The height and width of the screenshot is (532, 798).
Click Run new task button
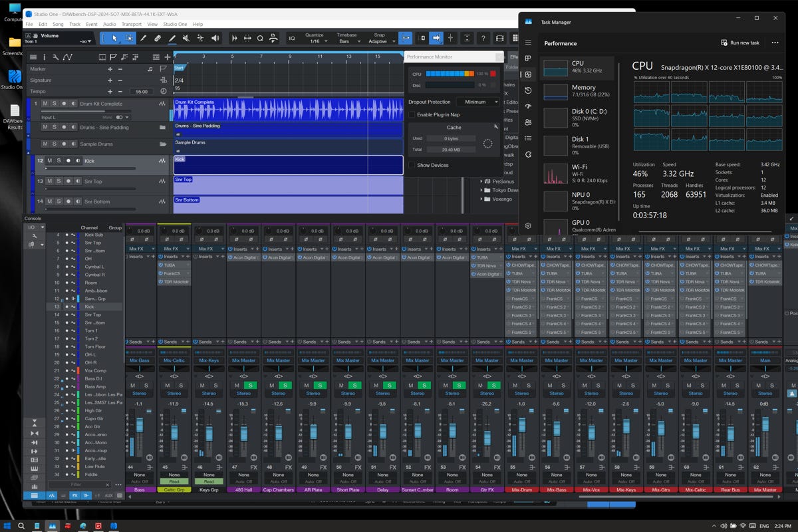click(x=739, y=43)
